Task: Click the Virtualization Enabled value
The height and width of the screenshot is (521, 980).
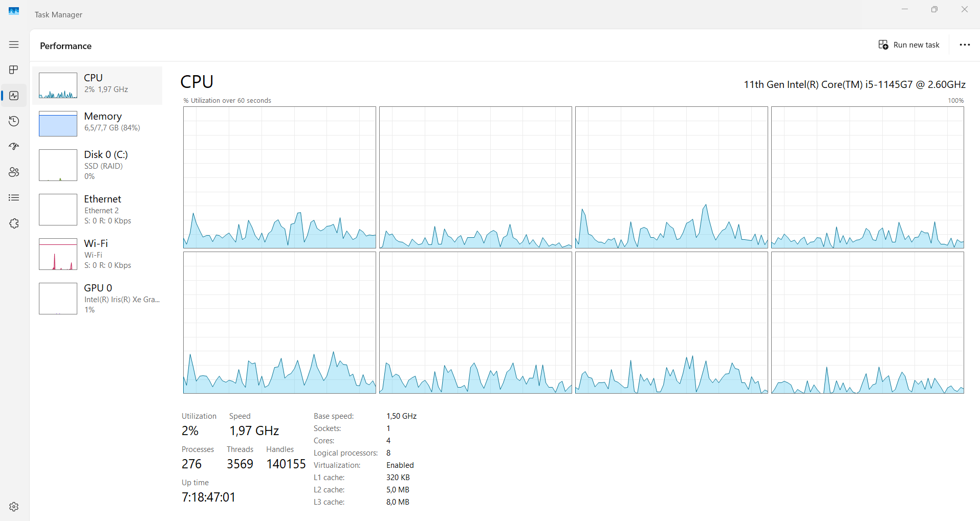Action: coord(400,465)
